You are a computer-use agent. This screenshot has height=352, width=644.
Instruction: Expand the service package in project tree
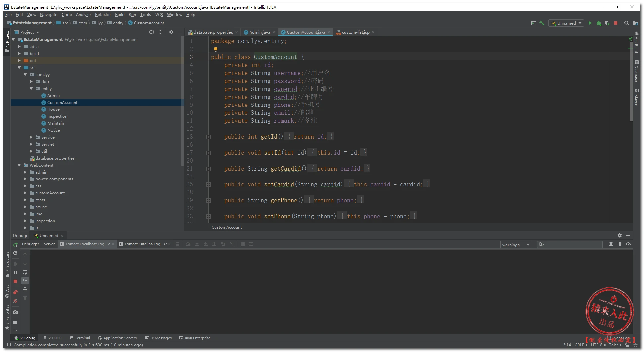pyautogui.click(x=31, y=137)
